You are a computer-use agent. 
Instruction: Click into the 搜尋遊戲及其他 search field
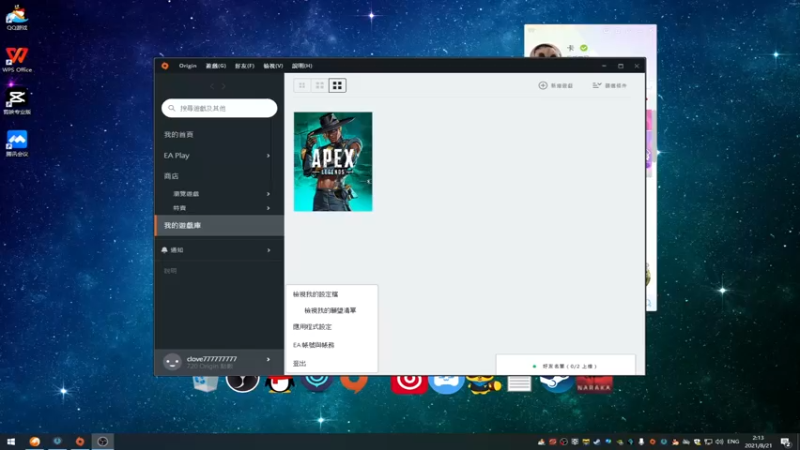pos(219,108)
